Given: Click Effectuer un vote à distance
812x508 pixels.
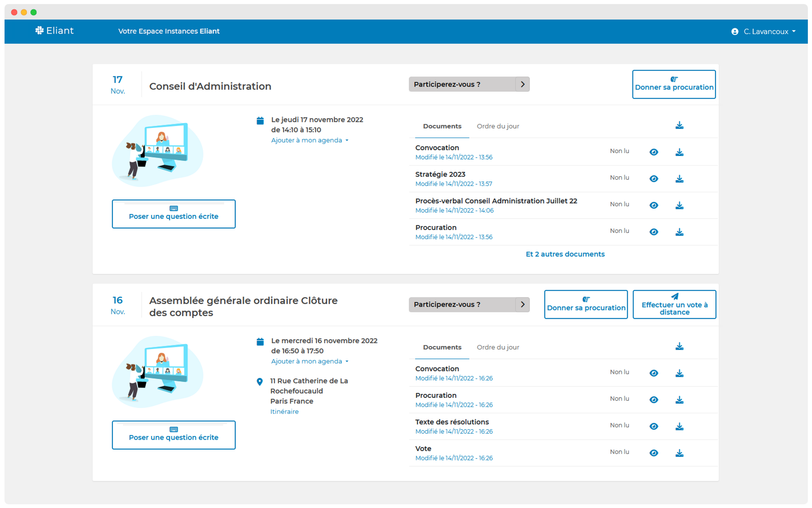Looking at the screenshot, I should click(674, 305).
